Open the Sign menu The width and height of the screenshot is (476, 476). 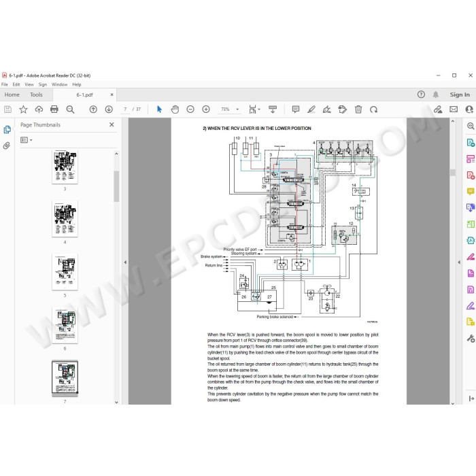[x=42, y=84]
